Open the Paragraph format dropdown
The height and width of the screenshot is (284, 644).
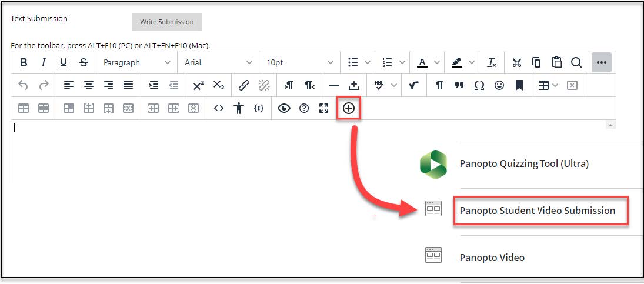pos(137,62)
